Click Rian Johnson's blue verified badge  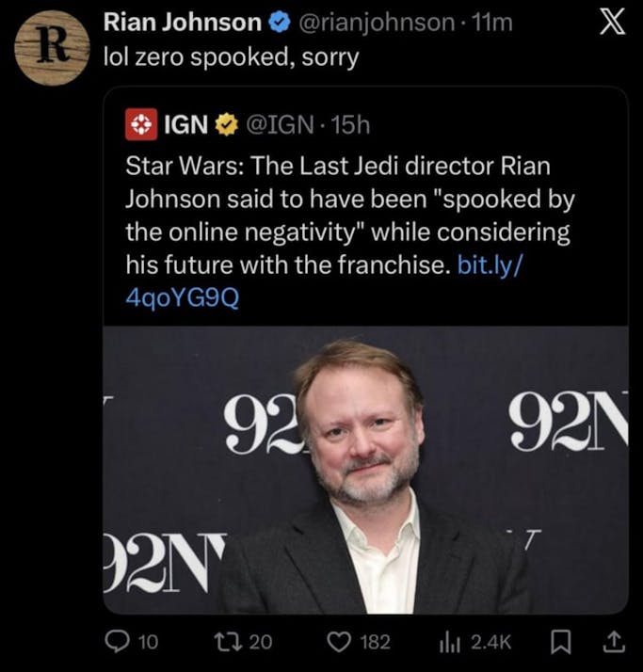click(280, 23)
